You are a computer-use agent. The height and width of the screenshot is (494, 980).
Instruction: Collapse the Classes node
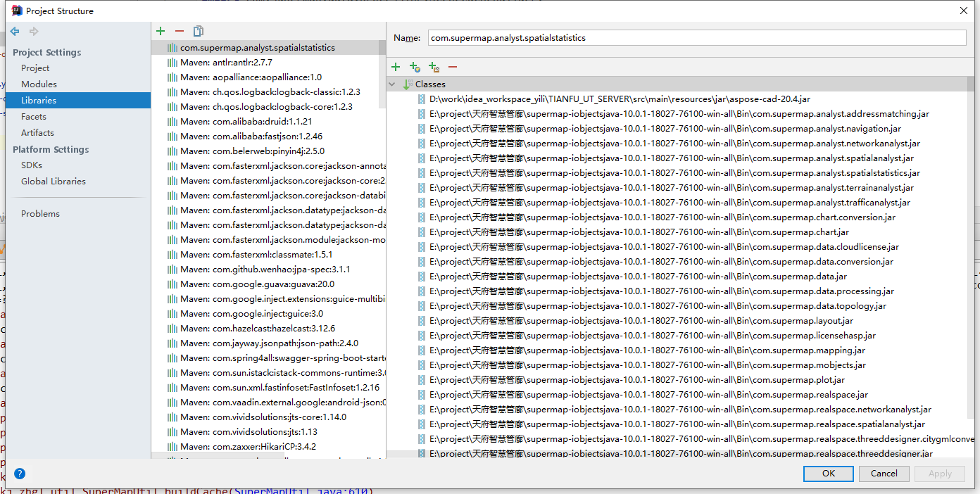(393, 84)
